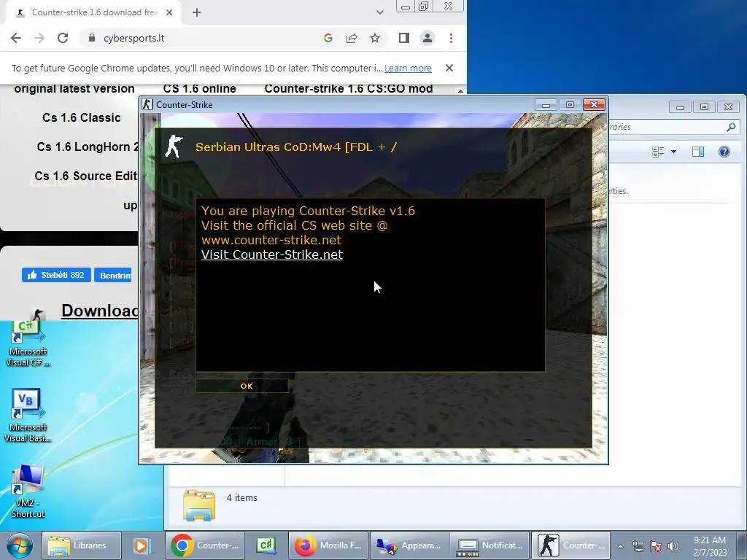Open Learn more about Chrome updates
This screenshot has height=560, width=747.
click(408, 68)
